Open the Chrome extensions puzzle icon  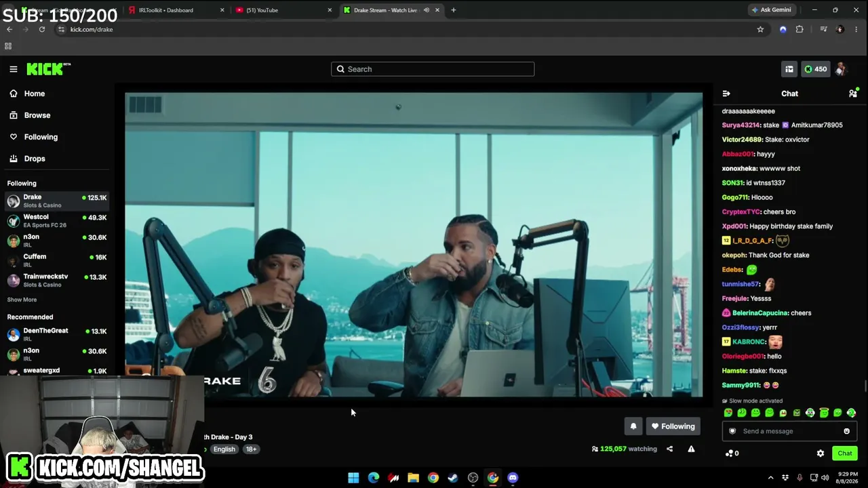coord(800,29)
